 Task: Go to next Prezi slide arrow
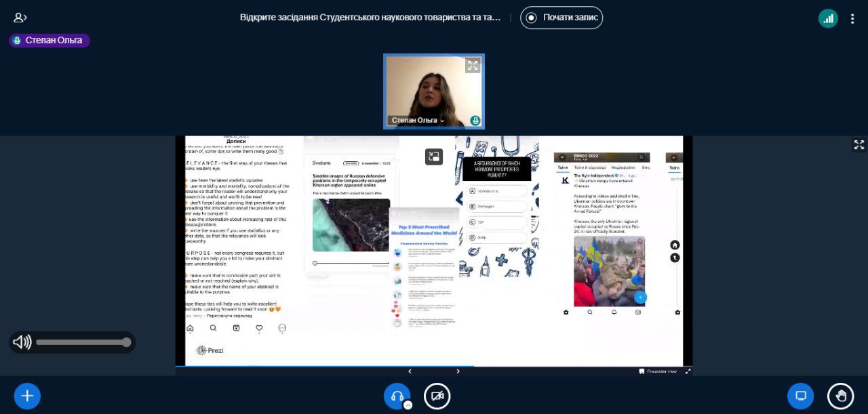pos(458,371)
